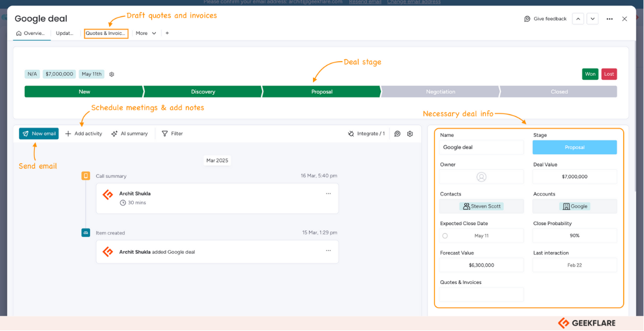The height and width of the screenshot is (331, 644).
Task: Click the empty Owner avatar field
Action: click(x=481, y=177)
